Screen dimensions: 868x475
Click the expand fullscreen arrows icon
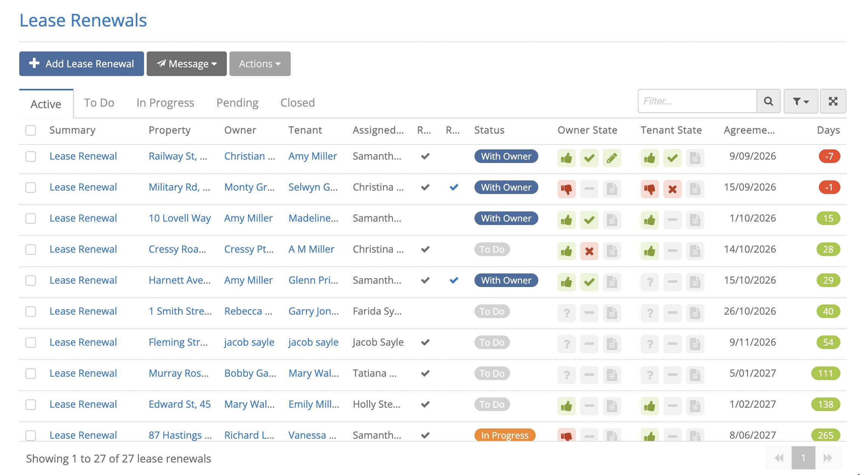(833, 101)
